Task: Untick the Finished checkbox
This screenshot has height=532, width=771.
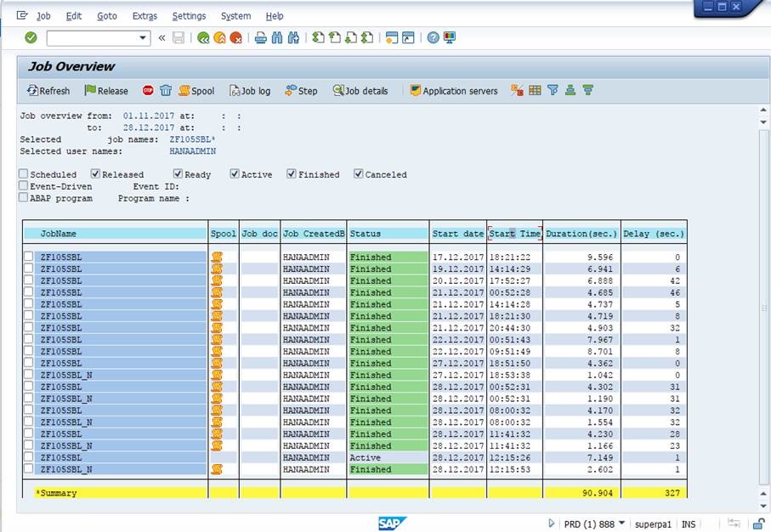Action: (x=292, y=173)
